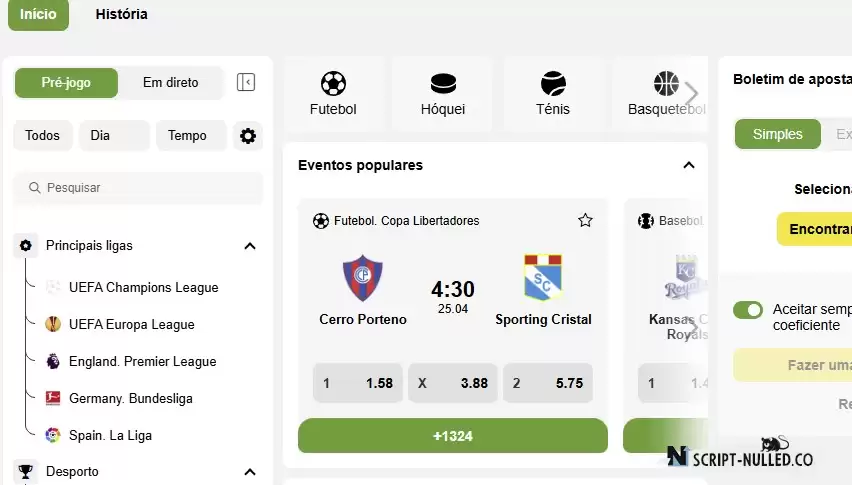Collapse the sidebar panel icon
Viewport: 852px width, 485px height.
pyautogui.click(x=246, y=83)
